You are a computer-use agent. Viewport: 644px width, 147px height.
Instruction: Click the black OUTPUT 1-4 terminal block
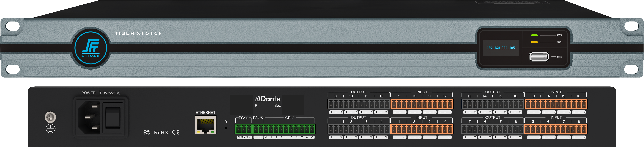(x=359, y=129)
